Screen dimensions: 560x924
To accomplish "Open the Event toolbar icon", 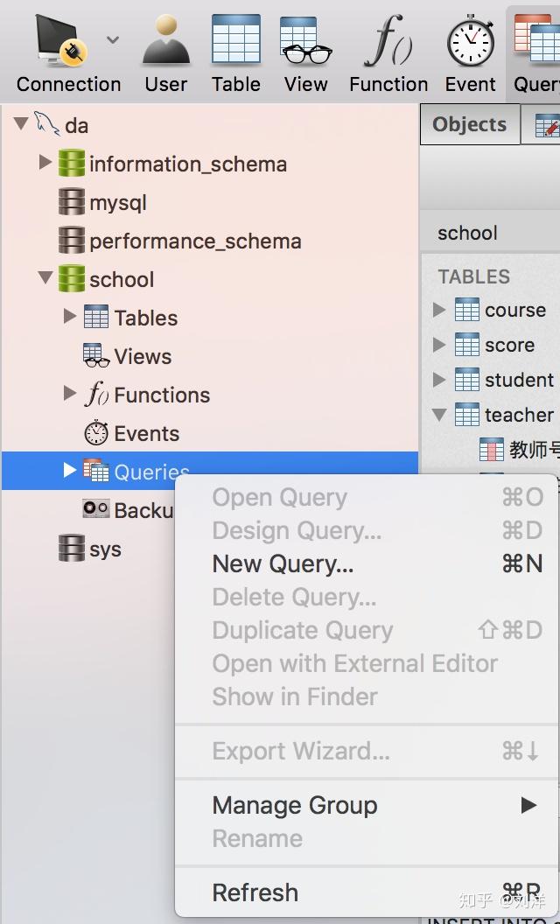I will (470, 42).
